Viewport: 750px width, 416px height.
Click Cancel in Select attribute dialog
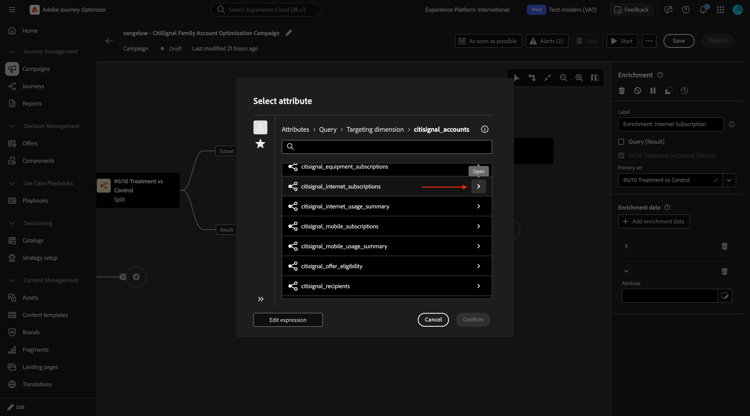coord(433,320)
